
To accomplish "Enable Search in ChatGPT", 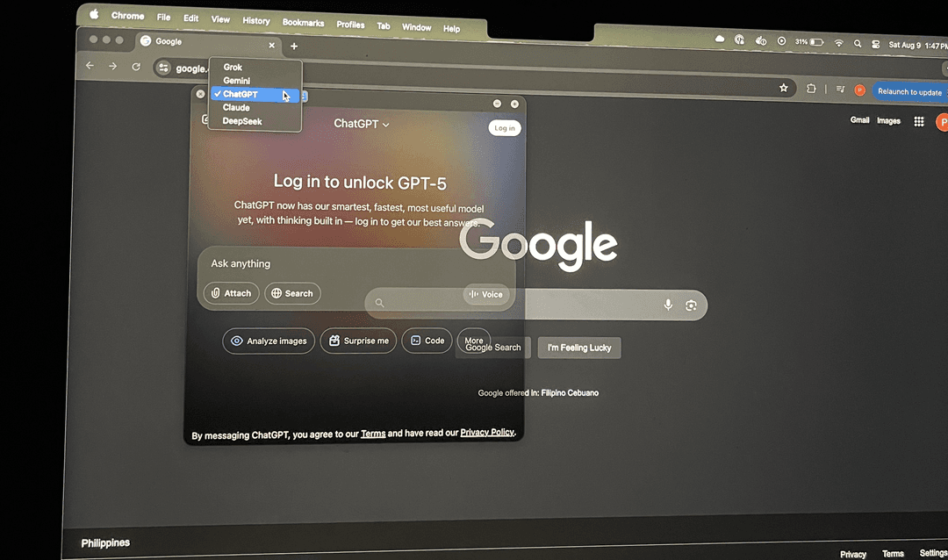I will 292,293.
